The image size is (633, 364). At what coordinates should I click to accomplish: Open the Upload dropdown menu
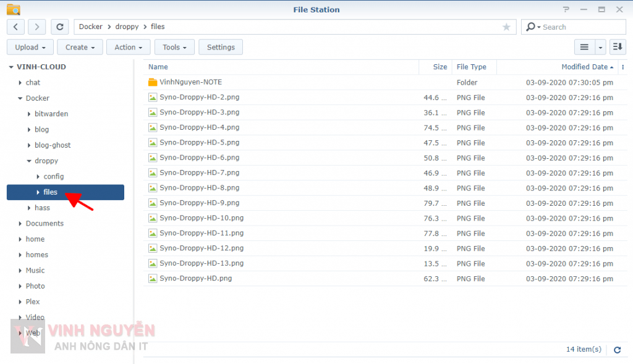click(x=30, y=47)
